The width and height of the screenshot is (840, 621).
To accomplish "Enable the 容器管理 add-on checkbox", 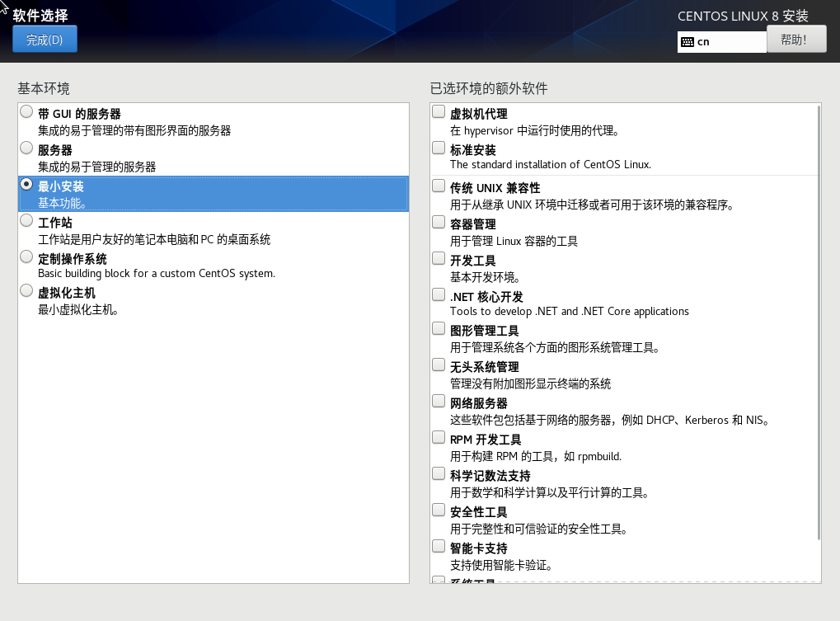I will [x=439, y=222].
